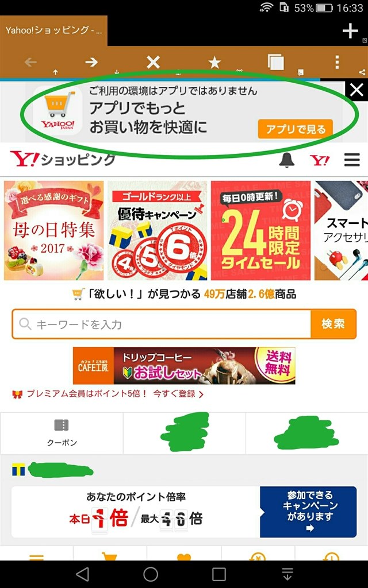Open the 24時間限定タイムセール banner
Image resolution: width=368 pixels, height=588 pixels.
(x=260, y=231)
